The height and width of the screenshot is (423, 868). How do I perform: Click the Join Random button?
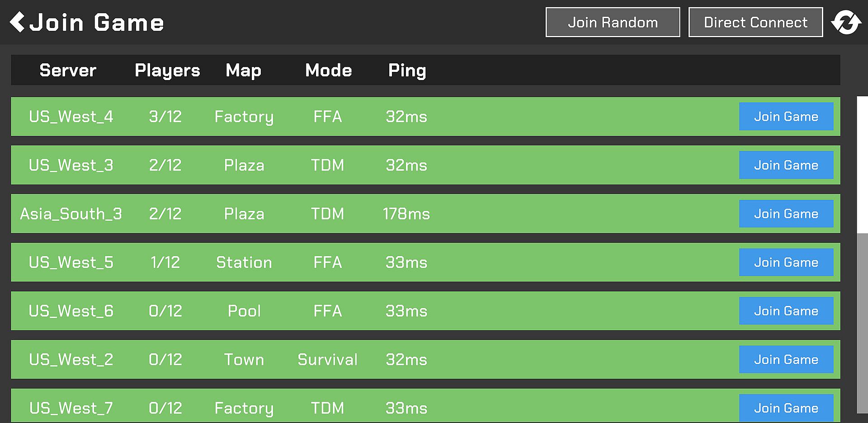[x=613, y=22]
